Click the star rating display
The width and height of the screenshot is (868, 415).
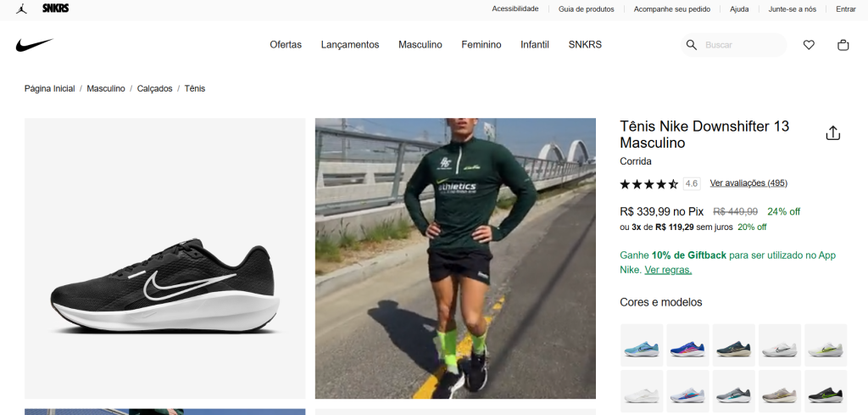648,183
